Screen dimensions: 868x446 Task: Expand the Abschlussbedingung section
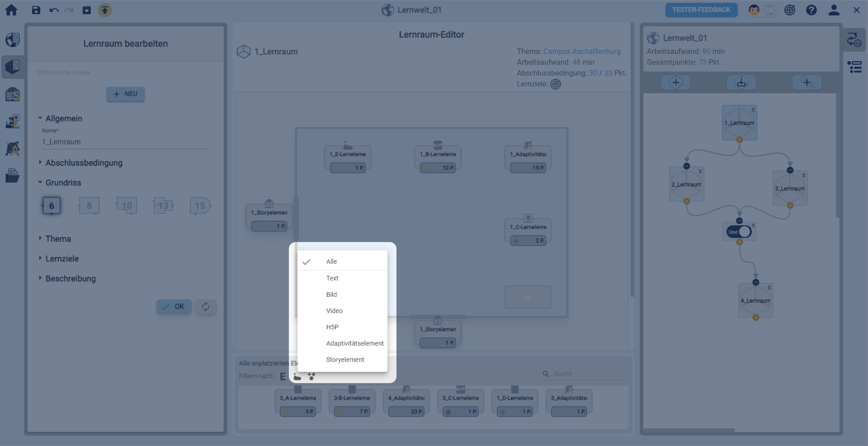pyautogui.click(x=84, y=163)
